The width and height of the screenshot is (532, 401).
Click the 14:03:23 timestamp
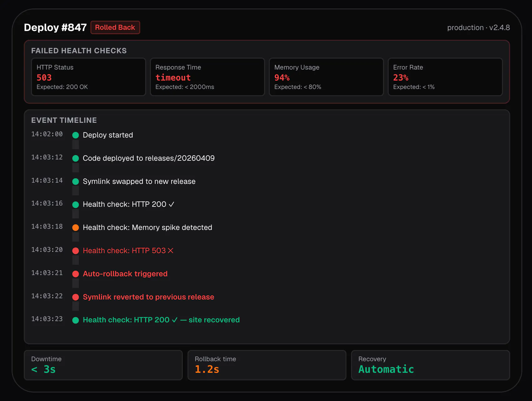click(47, 319)
